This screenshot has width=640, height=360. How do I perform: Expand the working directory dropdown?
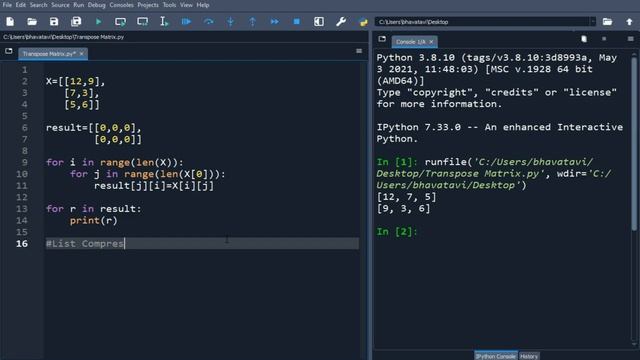593,22
